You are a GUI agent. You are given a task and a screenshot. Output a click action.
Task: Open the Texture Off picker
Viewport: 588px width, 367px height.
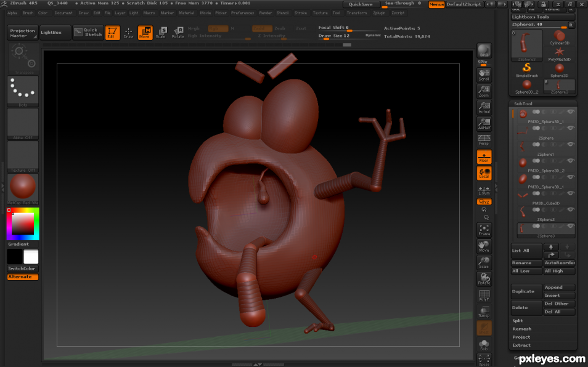(23, 156)
